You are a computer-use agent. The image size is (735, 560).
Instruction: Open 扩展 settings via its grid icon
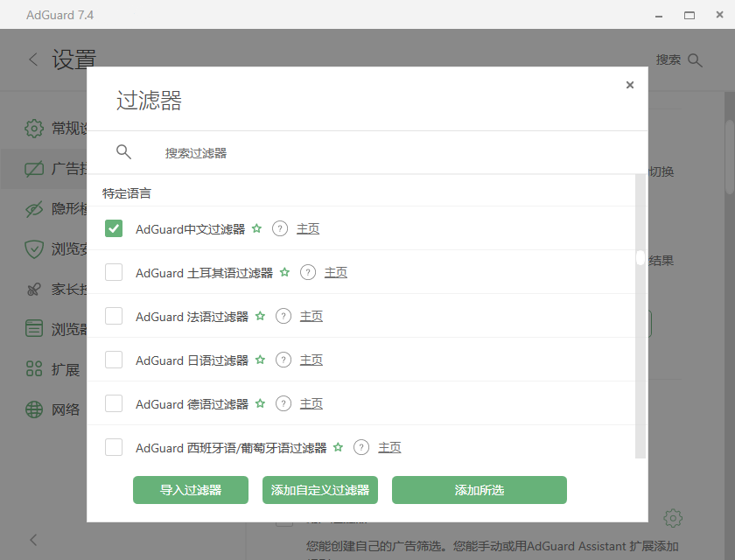pyautogui.click(x=34, y=368)
